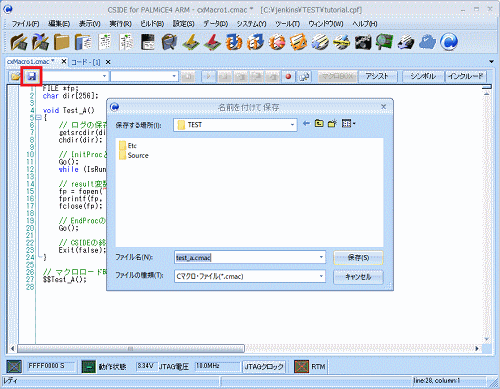500x389 pixels.
Task: Click the アシスト button
Action: [377, 76]
